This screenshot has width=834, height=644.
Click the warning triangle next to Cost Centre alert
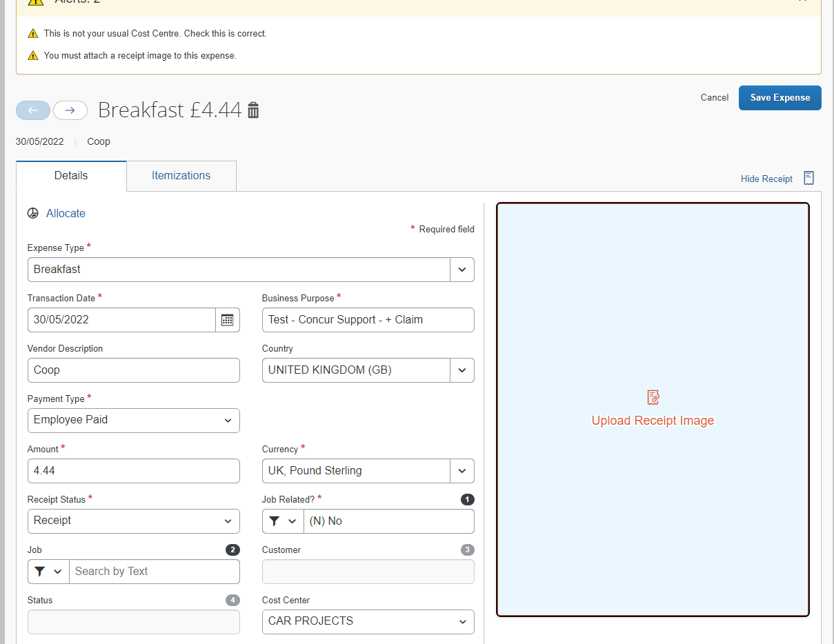[32, 33]
